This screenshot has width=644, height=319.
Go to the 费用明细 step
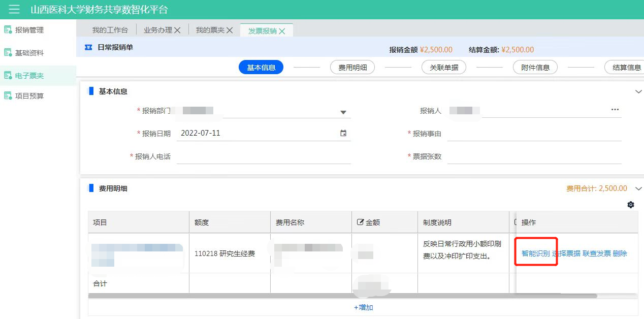click(352, 67)
